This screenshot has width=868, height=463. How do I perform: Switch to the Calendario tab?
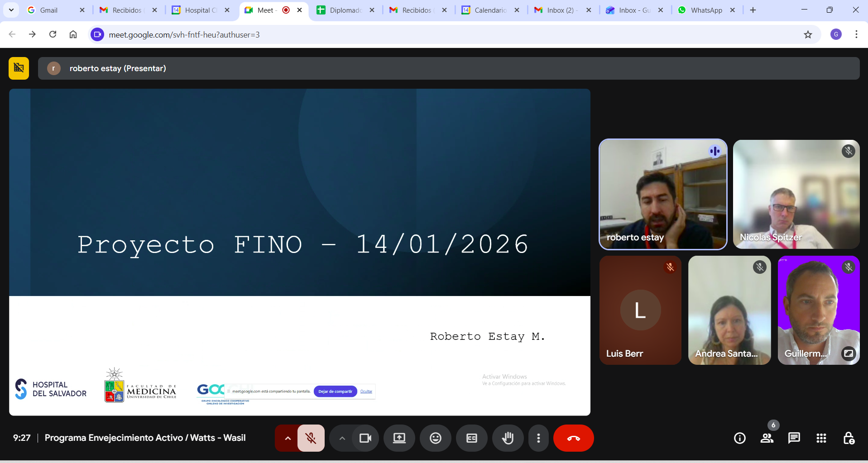pos(490,10)
